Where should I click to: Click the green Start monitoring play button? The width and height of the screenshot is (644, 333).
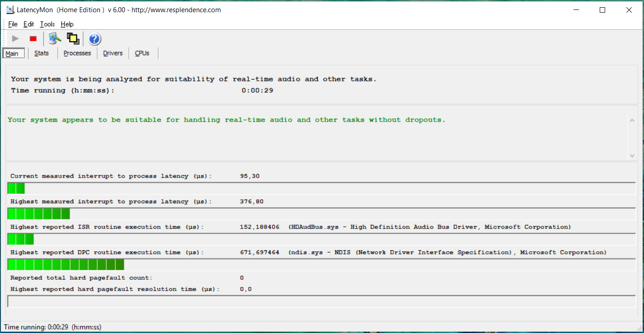(15, 39)
